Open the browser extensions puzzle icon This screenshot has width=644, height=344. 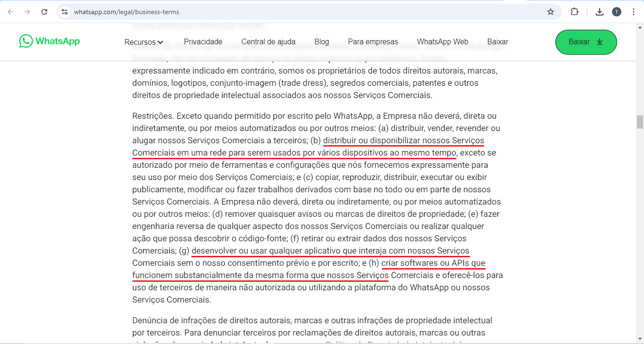(x=574, y=12)
